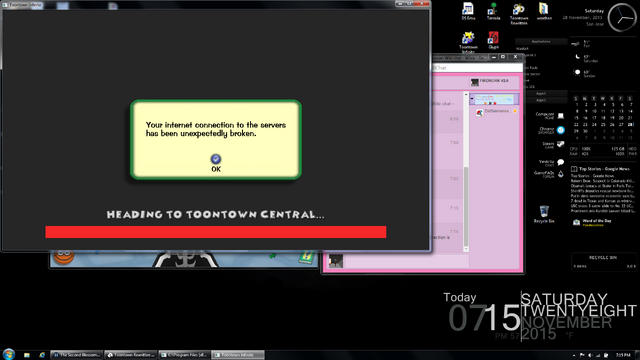The width and height of the screenshot is (640, 360).
Task: Open Top Stories Google News feed header
Action: (x=604, y=169)
